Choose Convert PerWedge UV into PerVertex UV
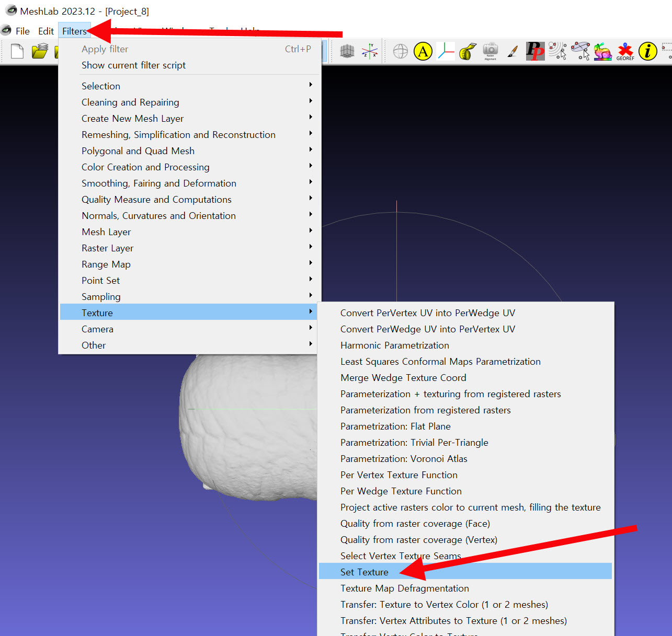The height and width of the screenshot is (636, 672). point(465,329)
